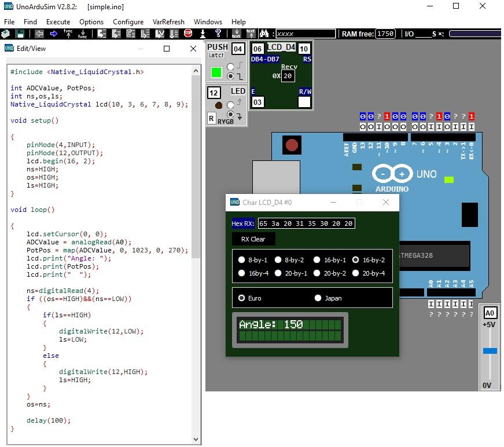This screenshot has height=447, width=504.
Task: Jump to previous function with func-up icon
Action: [x=68, y=34]
